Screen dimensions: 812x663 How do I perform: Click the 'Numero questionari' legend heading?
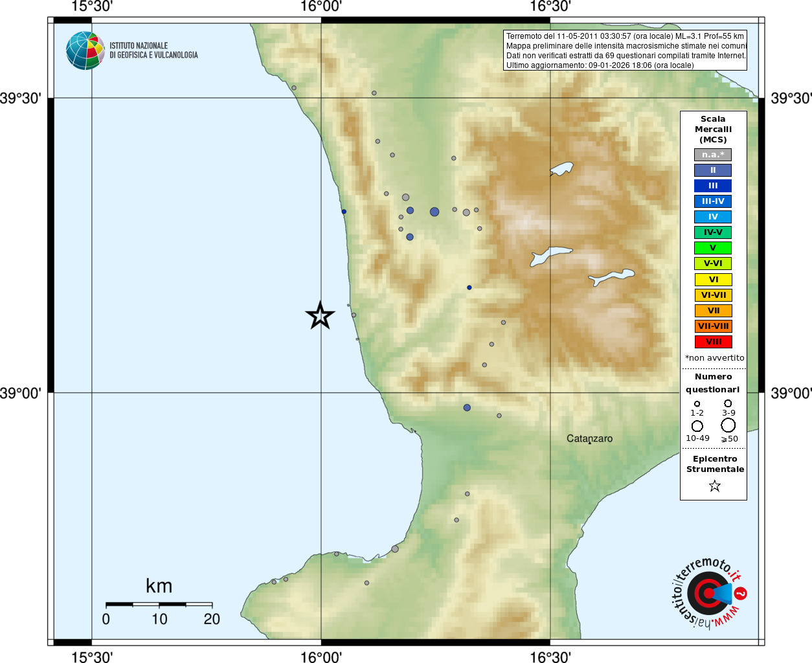[713, 383]
